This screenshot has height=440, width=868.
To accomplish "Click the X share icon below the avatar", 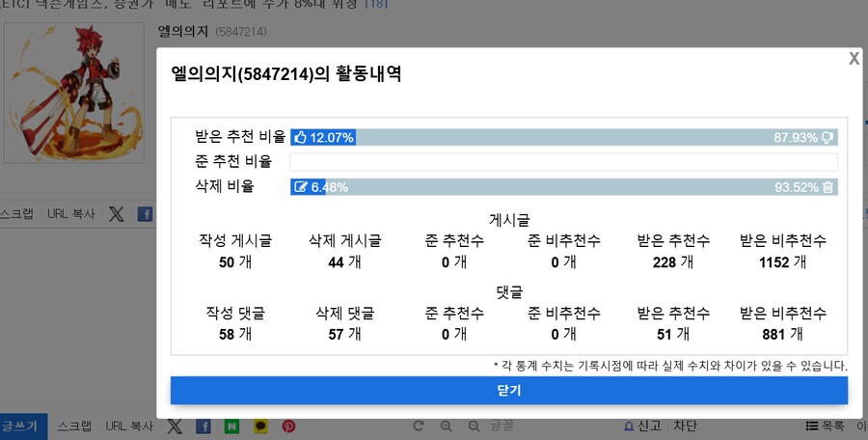I will 117,214.
